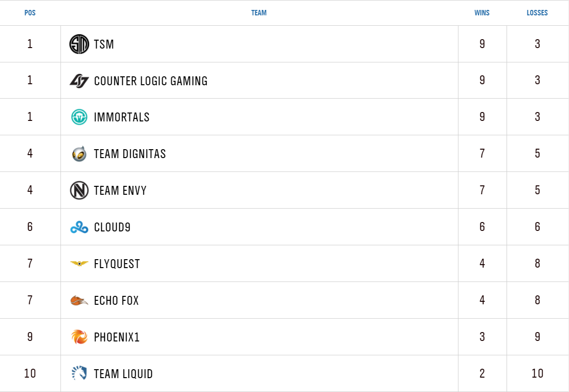Open the TEAM LIQUID name link
The width and height of the screenshot is (569, 392).
coord(123,374)
